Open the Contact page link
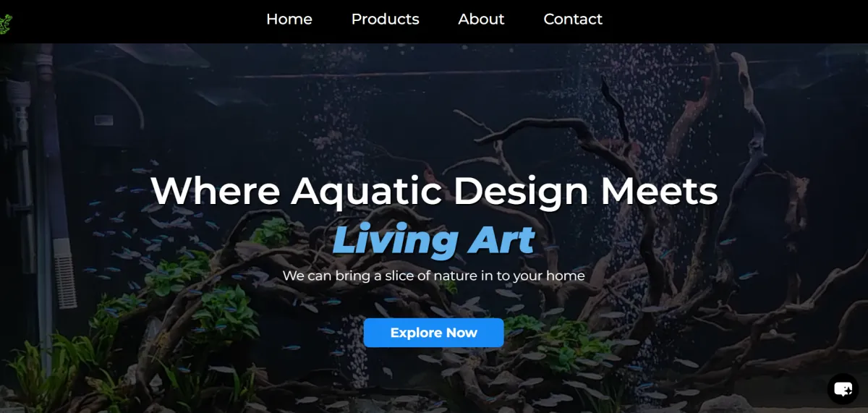868x413 pixels. point(573,20)
